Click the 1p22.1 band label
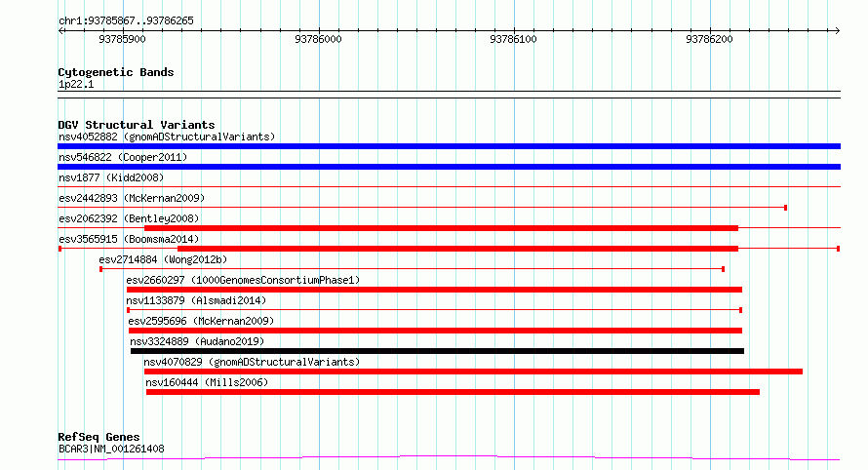The image size is (868, 470). pyautogui.click(x=76, y=84)
